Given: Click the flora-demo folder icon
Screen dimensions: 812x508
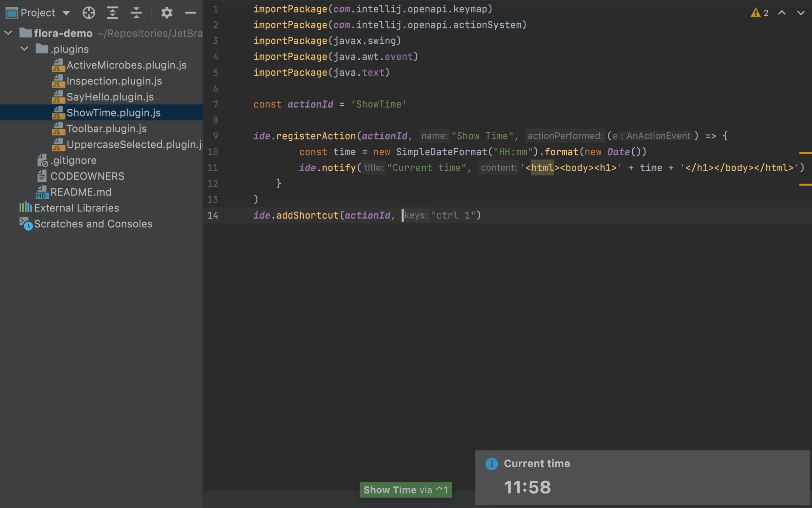Looking at the screenshot, I should click(26, 33).
